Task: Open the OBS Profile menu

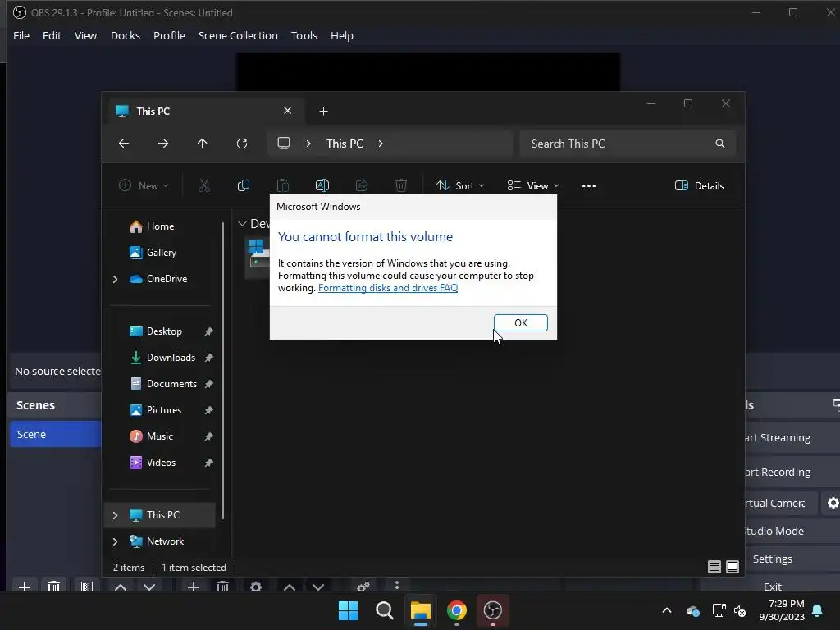Action: point(169,35)
